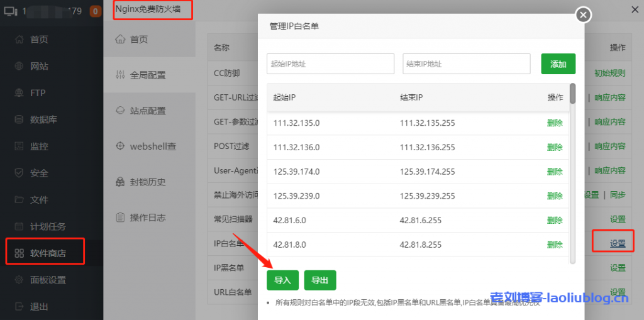Click the server monitor icon at top left
The height and width of the screenshot is (320, 644).
11,11
